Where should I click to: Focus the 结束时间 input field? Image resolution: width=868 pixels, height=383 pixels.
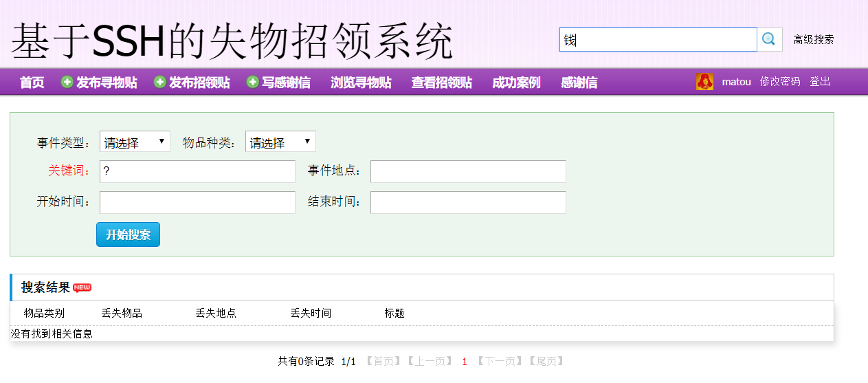[468, 202]
